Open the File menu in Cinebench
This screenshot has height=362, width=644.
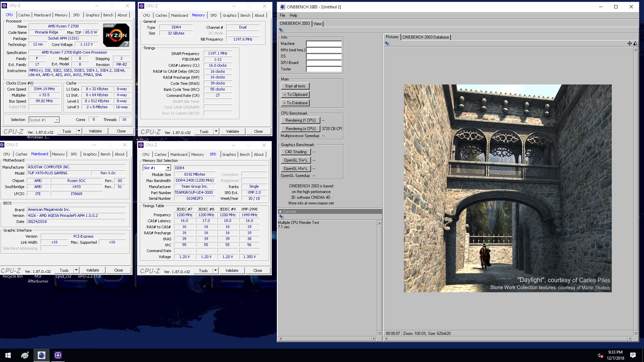[282, 15]
